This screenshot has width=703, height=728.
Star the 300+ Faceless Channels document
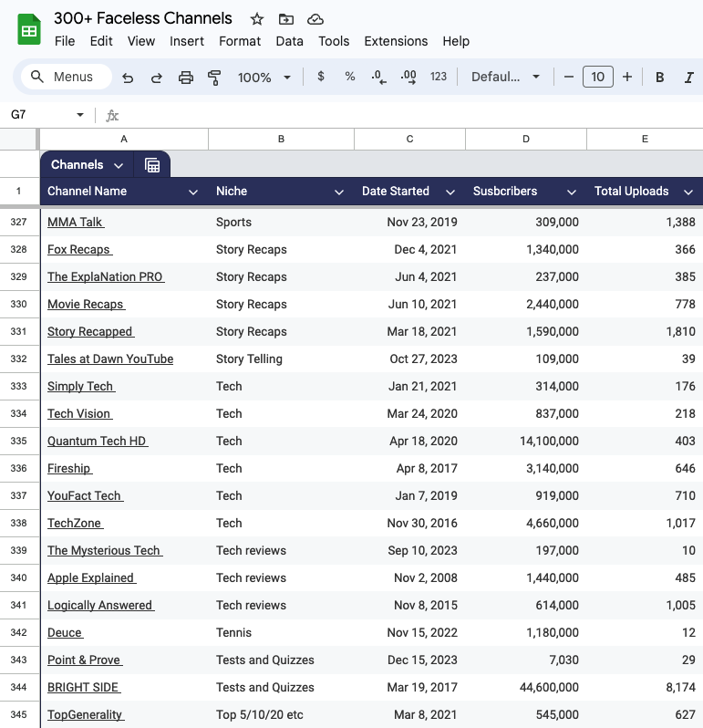coord(256,19)
